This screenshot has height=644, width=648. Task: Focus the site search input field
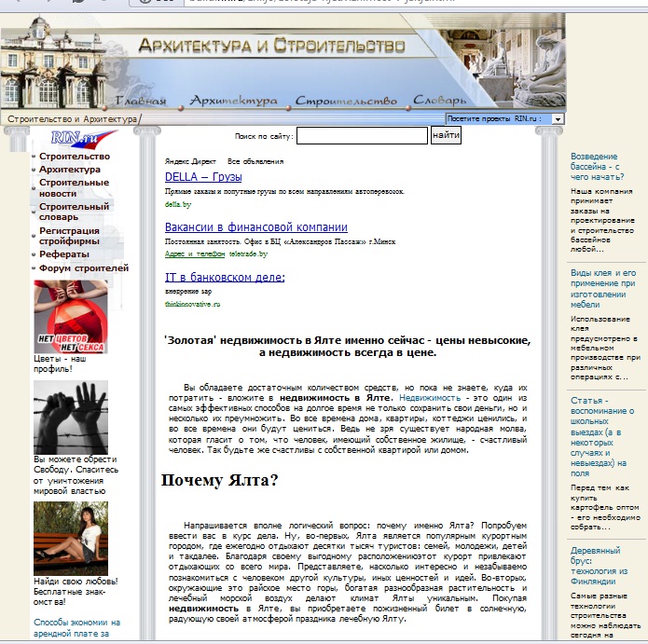coord(362,135)
